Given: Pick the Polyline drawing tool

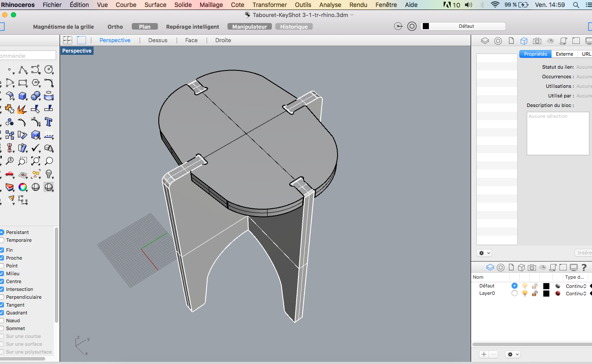Looking at the screenshot, I should pos(23,70).
